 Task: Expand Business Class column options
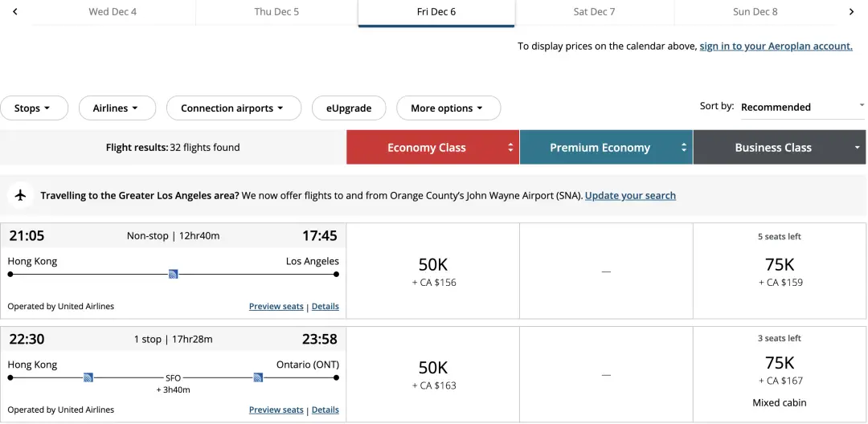[x=779, y=148]
